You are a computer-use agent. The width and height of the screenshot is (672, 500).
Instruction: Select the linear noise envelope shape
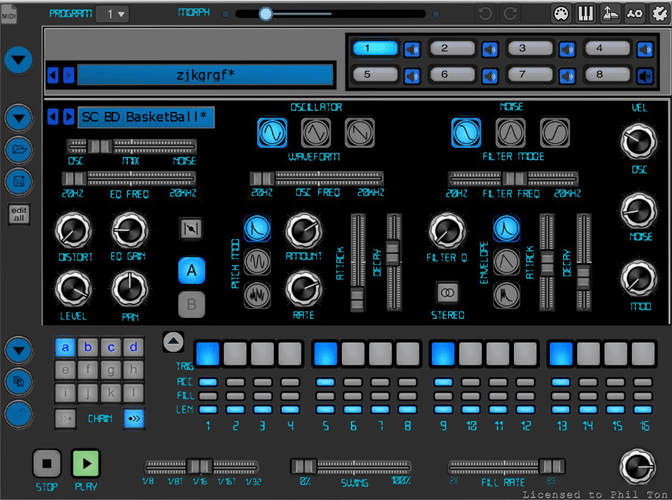coord(506,261)
